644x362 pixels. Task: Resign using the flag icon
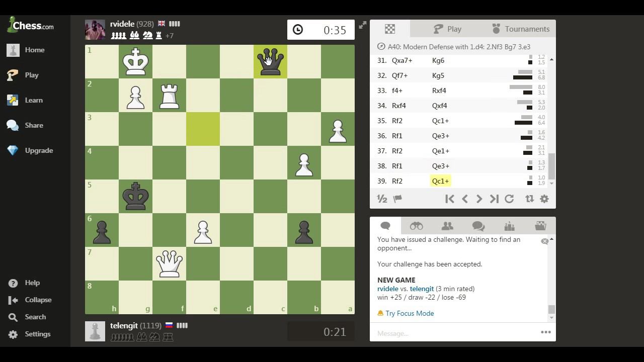[397, 199]
